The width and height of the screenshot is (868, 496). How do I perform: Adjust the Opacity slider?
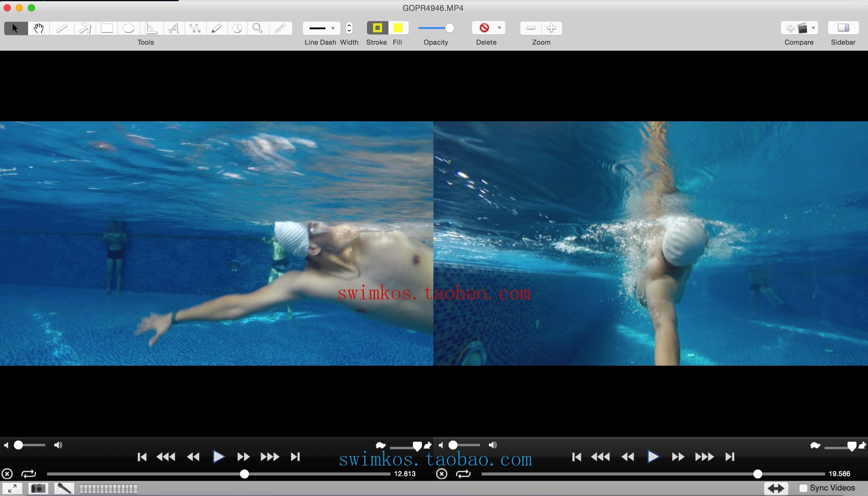tap(436, 28)
